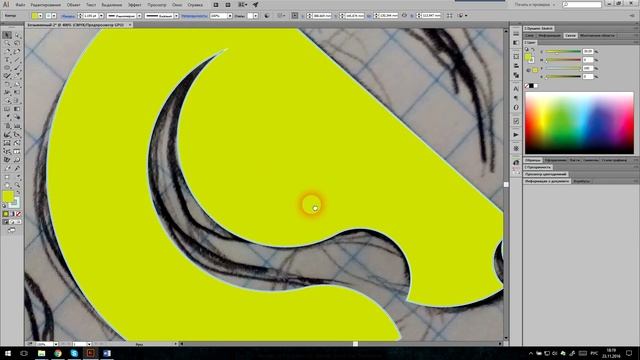Pick a color from the spectrum ramp
The image size is (640, 360).
click(579, 122)
